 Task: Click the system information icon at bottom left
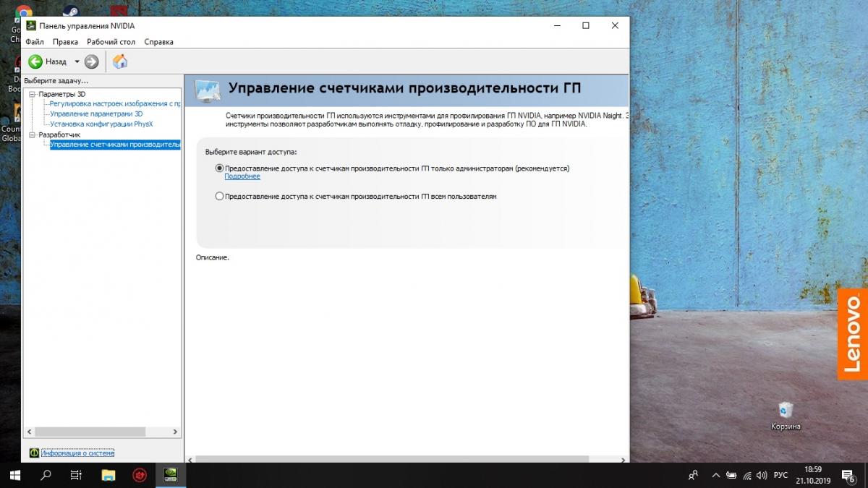coord(33,453)
